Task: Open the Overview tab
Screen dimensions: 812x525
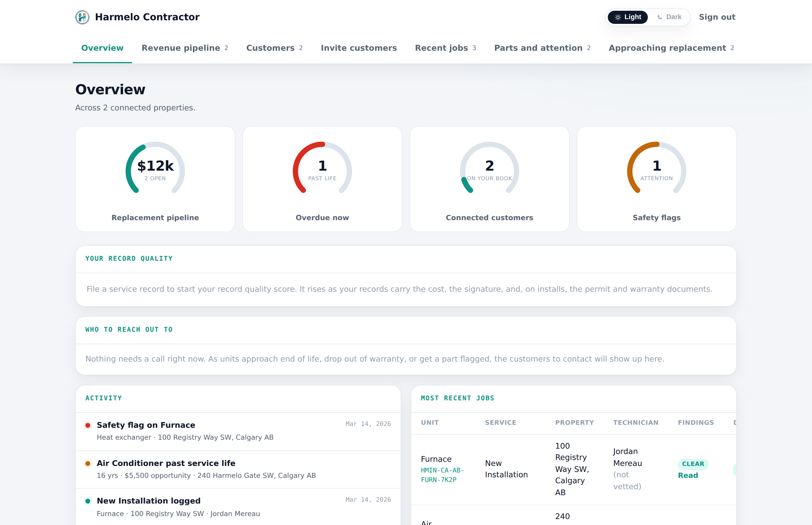Action: 102,48
